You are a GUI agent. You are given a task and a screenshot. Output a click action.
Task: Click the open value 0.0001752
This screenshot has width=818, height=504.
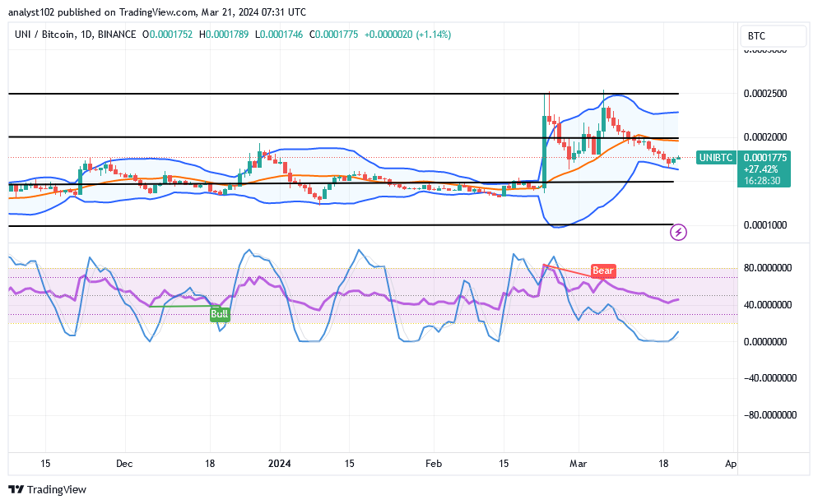pos(171,35)
